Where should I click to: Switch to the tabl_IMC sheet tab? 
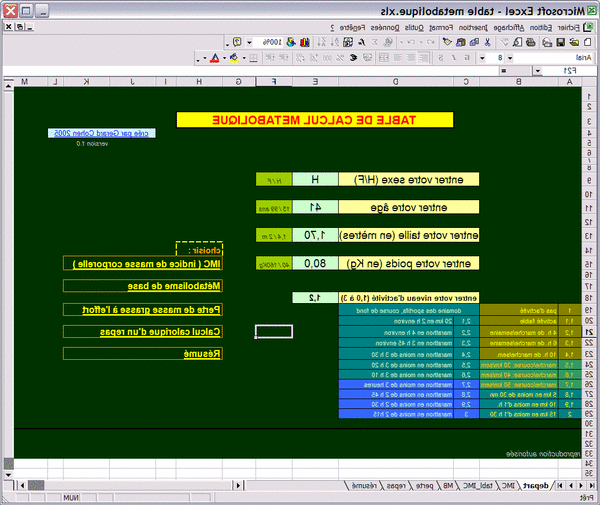(x=478, y=486)
